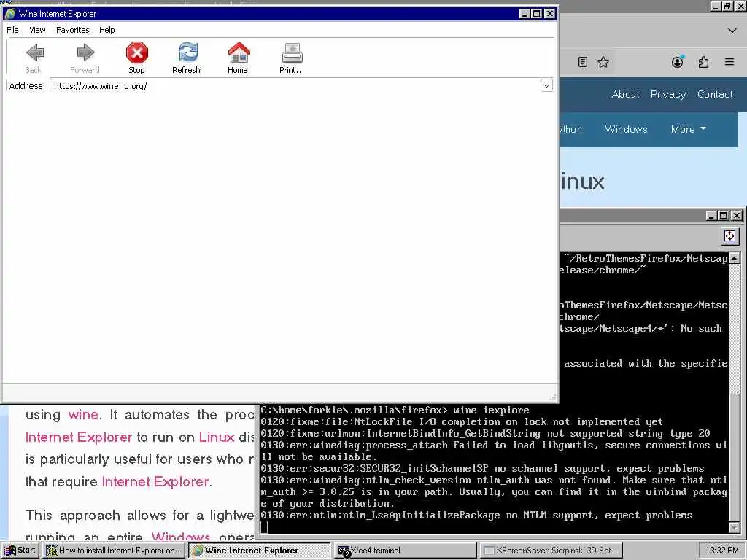Click the terminal scrollbar up arrow
This screenshot has height=560, width=747.
pyautogui.click(x=734, y=259)
